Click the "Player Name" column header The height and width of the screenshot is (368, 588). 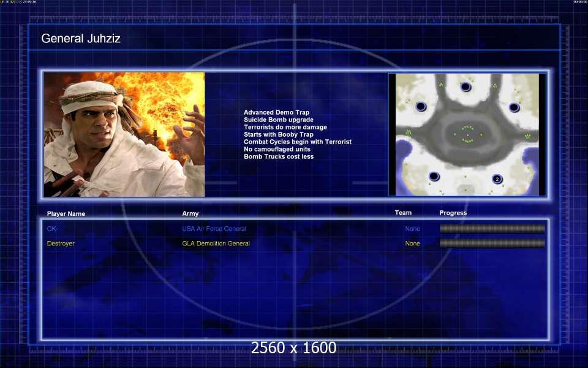pyautogui.click(x=66, y=213)
